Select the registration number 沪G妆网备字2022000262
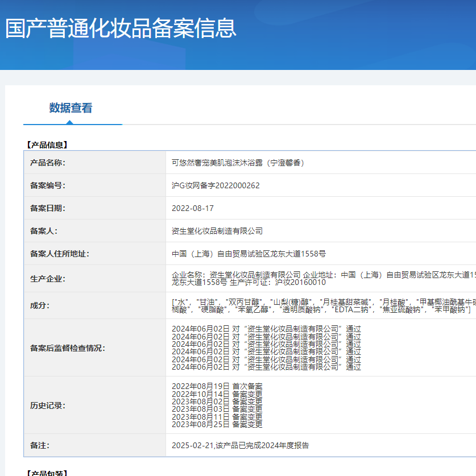Image resolution: width=476 pixels, height=476 pixels. (216, 185)
